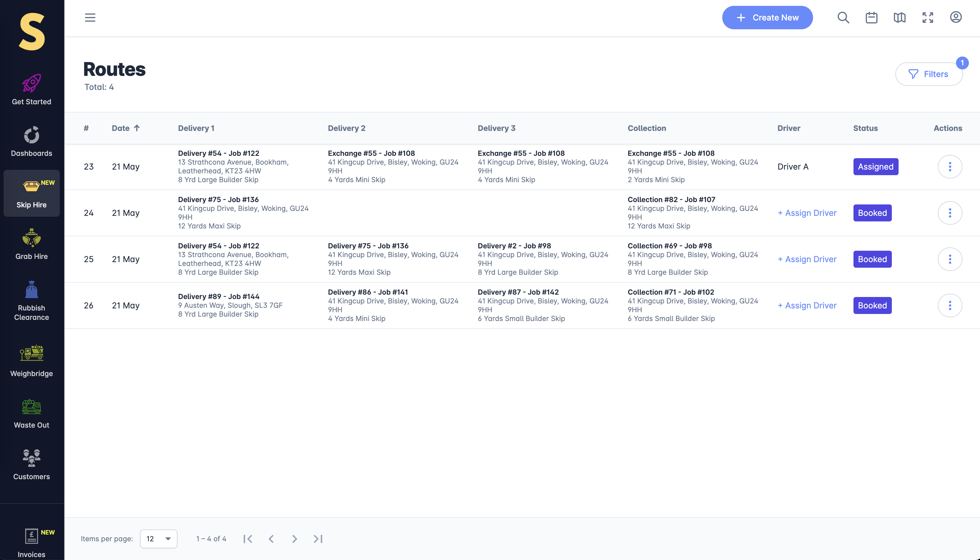Expand the items per page dropdown
980x560 pixels.
pos(158,538)
